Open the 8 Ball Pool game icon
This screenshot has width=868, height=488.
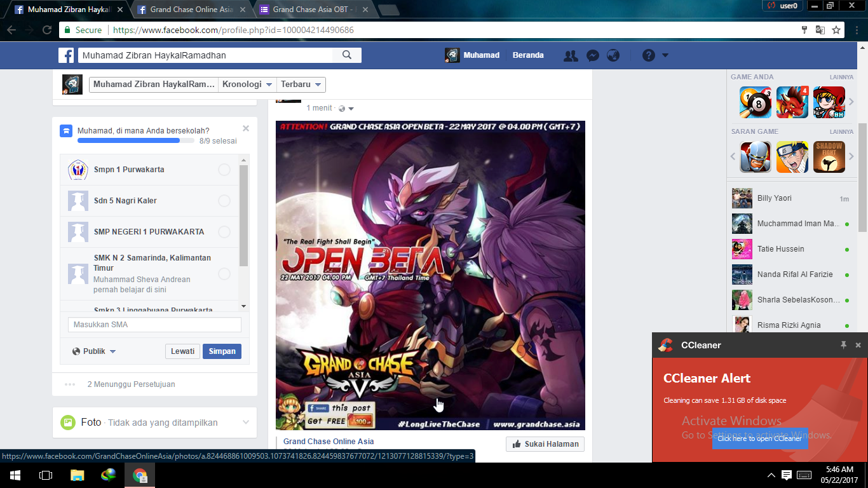click(756, 102)
